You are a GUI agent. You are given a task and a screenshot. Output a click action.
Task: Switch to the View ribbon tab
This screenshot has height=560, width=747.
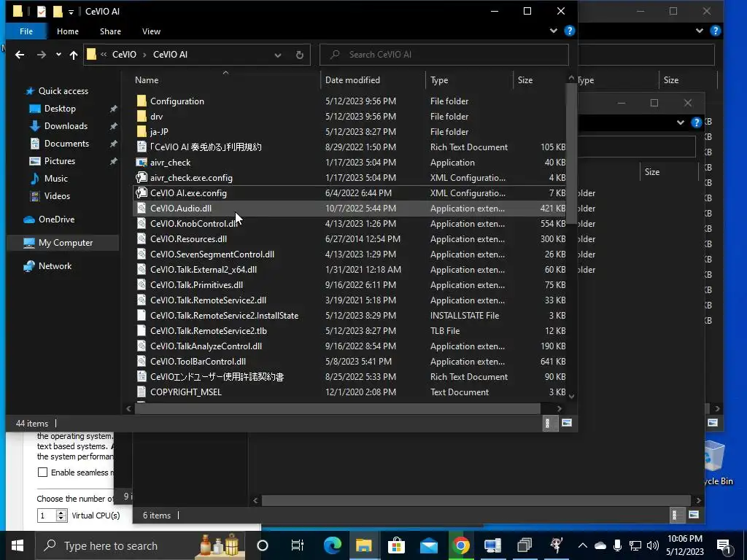point(151,31)
